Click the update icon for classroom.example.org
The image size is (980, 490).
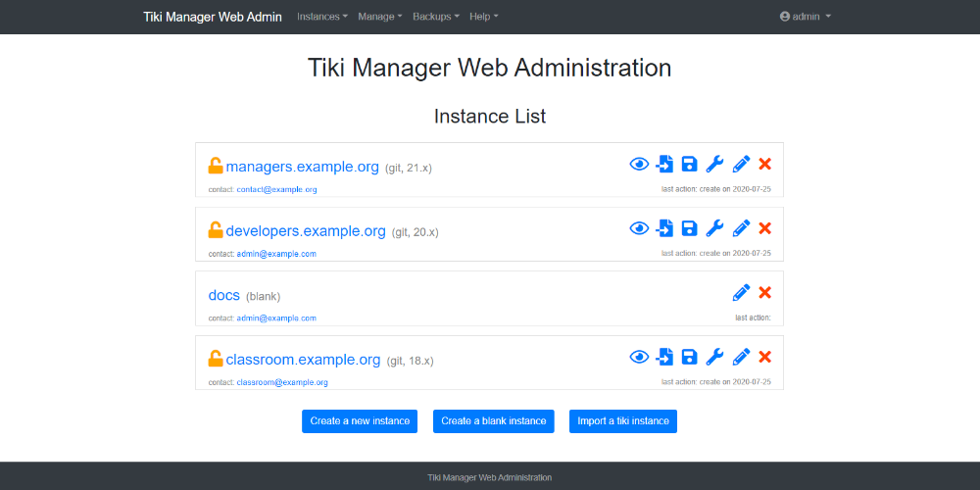click(x=664, y=357)
